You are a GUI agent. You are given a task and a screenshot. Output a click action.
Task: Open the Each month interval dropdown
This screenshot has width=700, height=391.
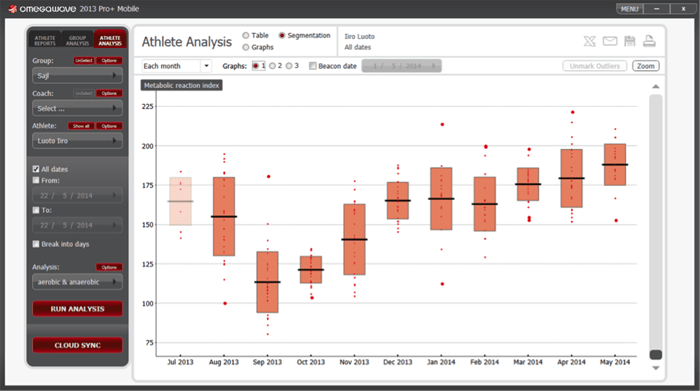176,66
